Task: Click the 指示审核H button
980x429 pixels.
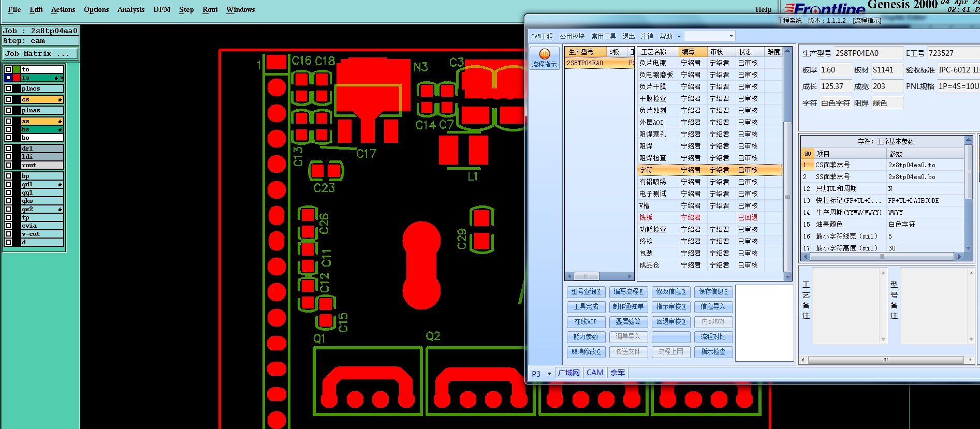Action: [x=671, y=307]
